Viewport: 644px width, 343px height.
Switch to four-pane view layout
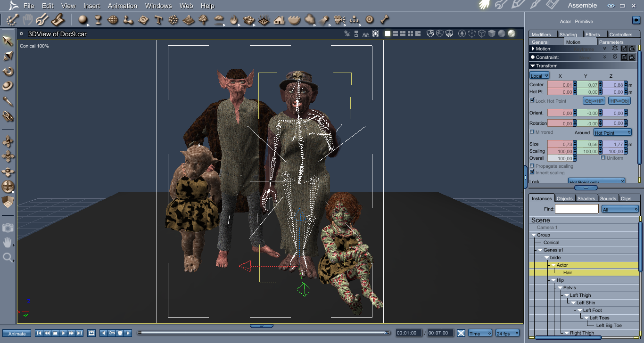(x=411, y=34)
